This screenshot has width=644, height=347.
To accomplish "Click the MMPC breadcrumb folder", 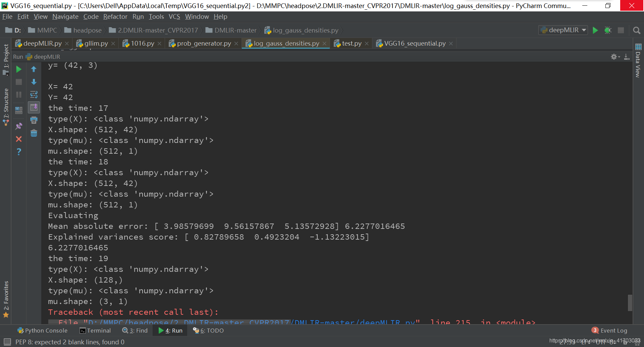I will 43,30.
